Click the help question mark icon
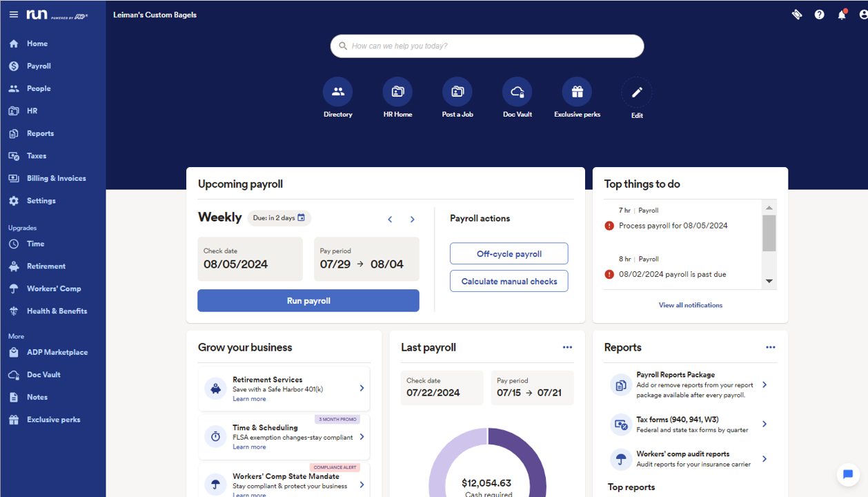 pyautogui.click(x=819, y=14)
